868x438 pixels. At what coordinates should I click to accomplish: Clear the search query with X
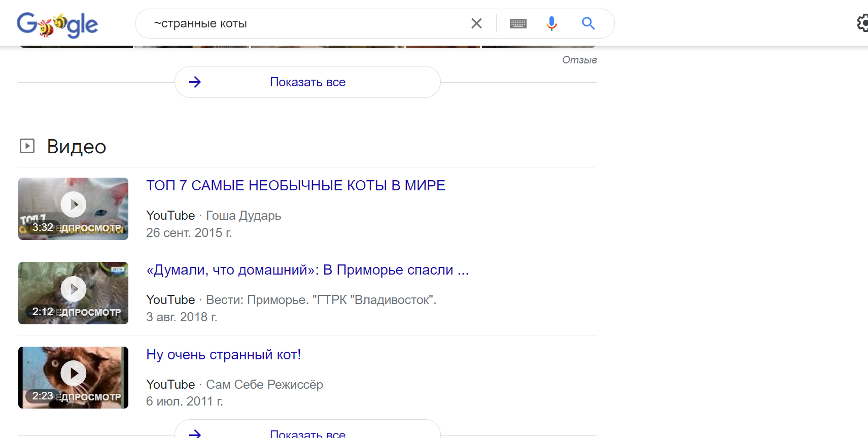click(x=476, y=23)
